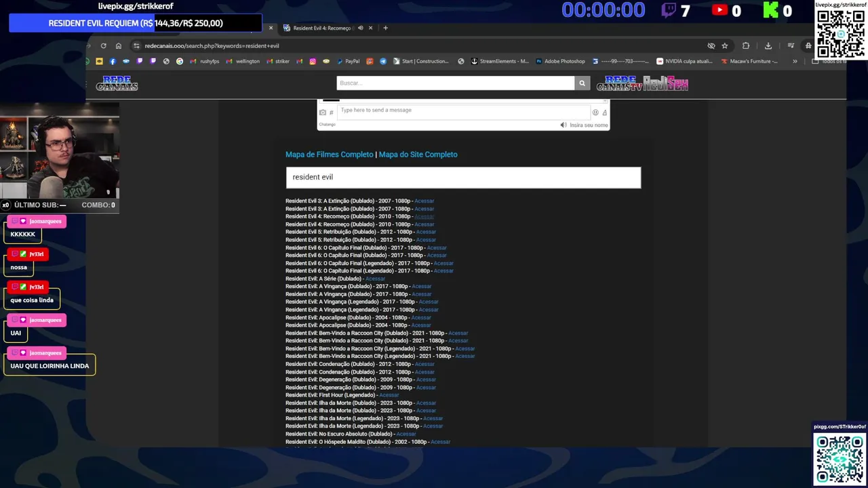Open the Telegram bookmark icon
Screen dimensions: 868x488
[x=383, y=61]
